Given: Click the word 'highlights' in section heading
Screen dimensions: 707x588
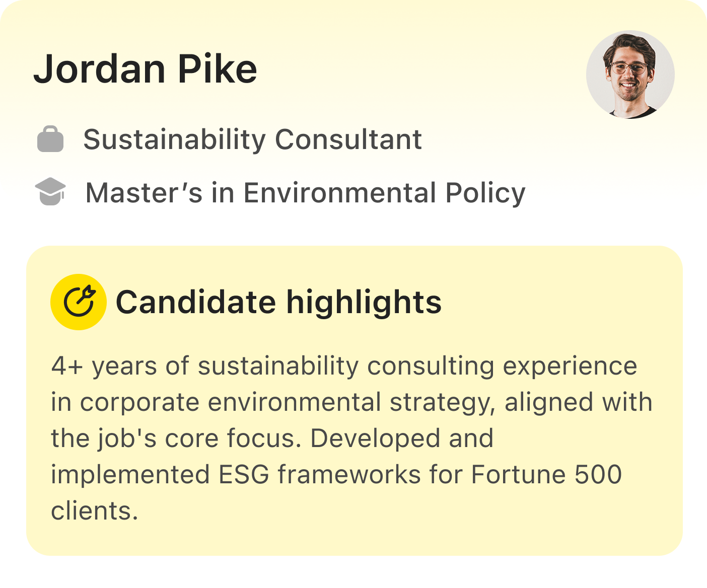Looking at the screenshot, I should click(364, 302).
